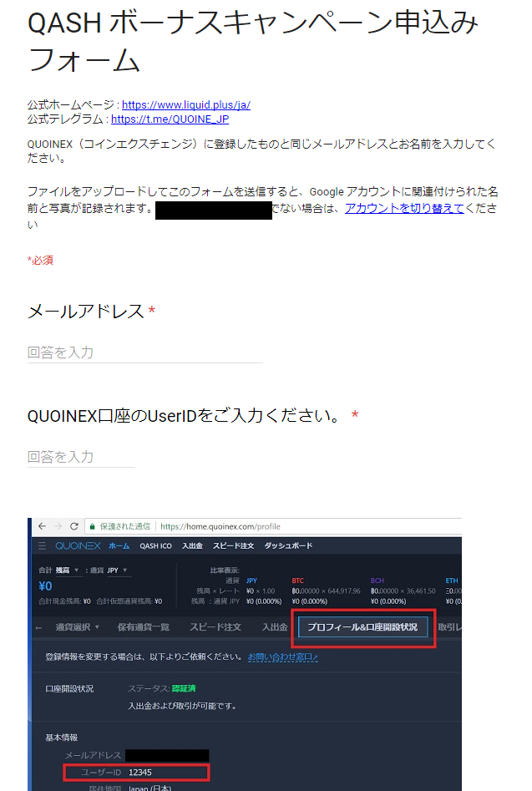The height and width of the screenshot is (791, 532).
Task: Click the 認証済 status text
Action: click(184, 688)
